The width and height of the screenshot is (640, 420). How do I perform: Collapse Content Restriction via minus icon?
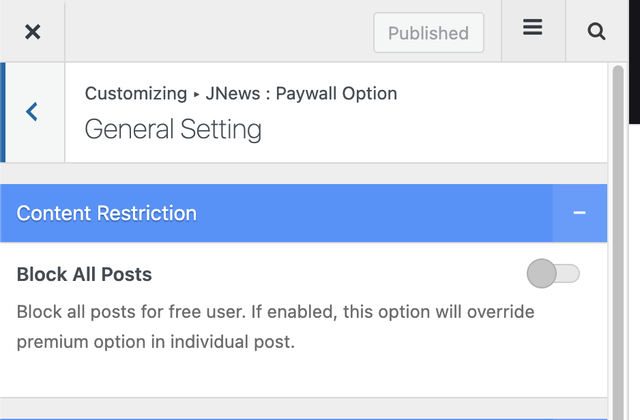click(x=579, y=213)
